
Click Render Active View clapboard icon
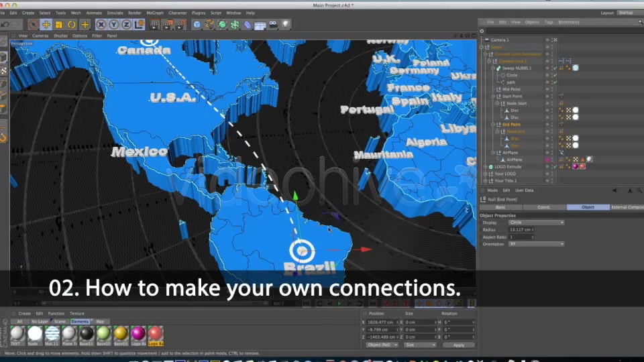point(154,25)
